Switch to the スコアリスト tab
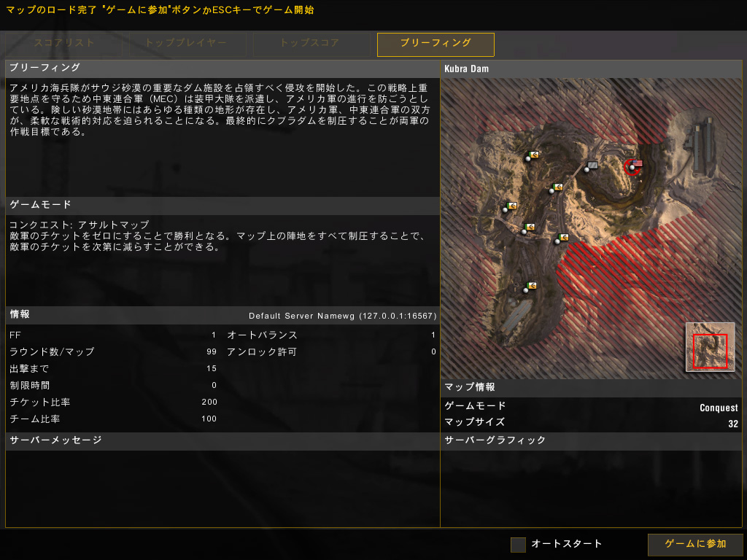 pos(64,44)
